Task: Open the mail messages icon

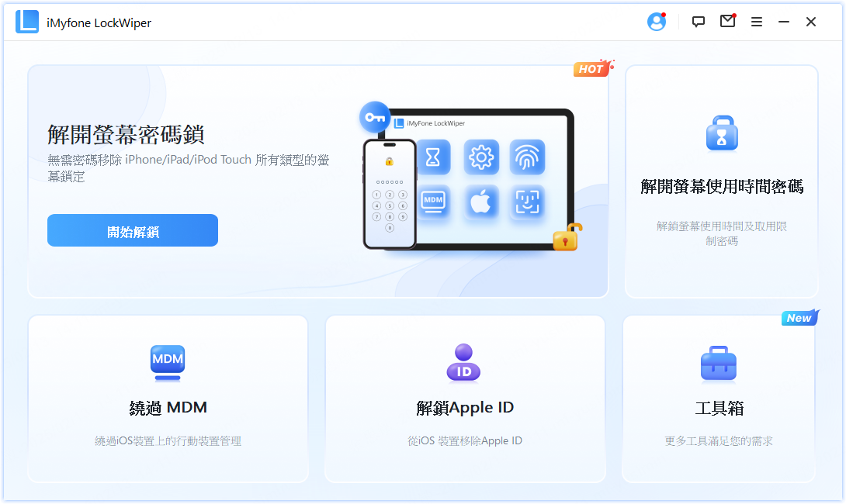Action: pos(728,21)
